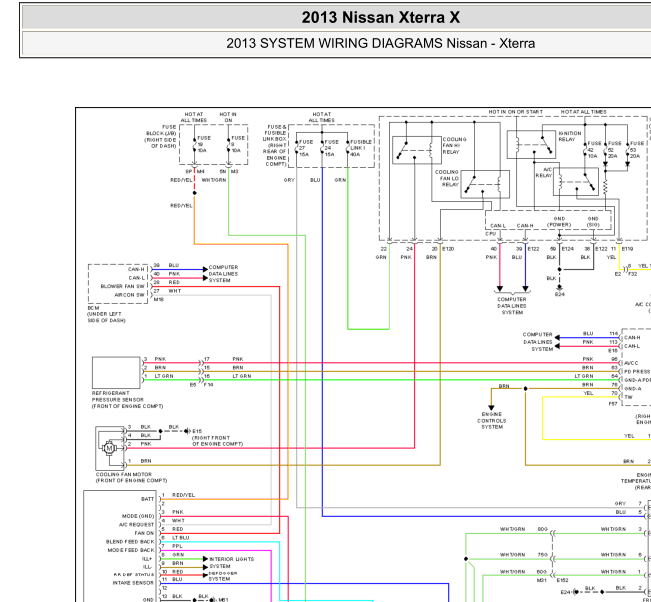Click the cooling fan motor M symbol
The width and height of the screenshot is (651, 602).
110,448
